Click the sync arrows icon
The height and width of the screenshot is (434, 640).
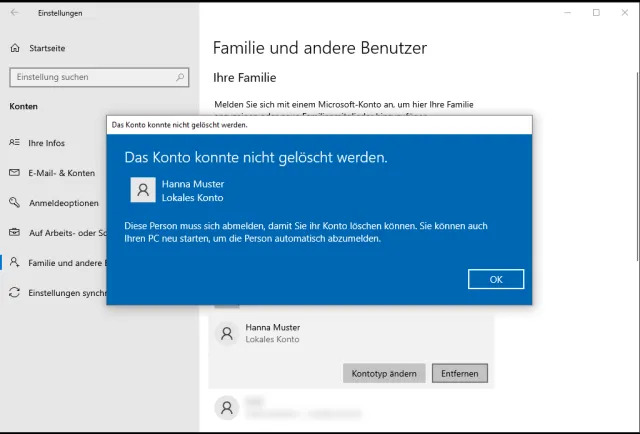click(14, 292)
